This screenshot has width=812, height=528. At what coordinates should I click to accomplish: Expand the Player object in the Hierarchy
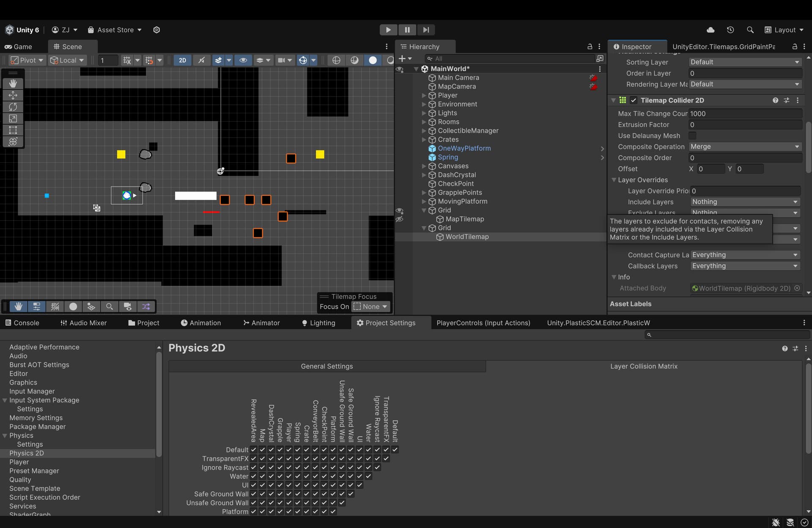pos(423,96)
